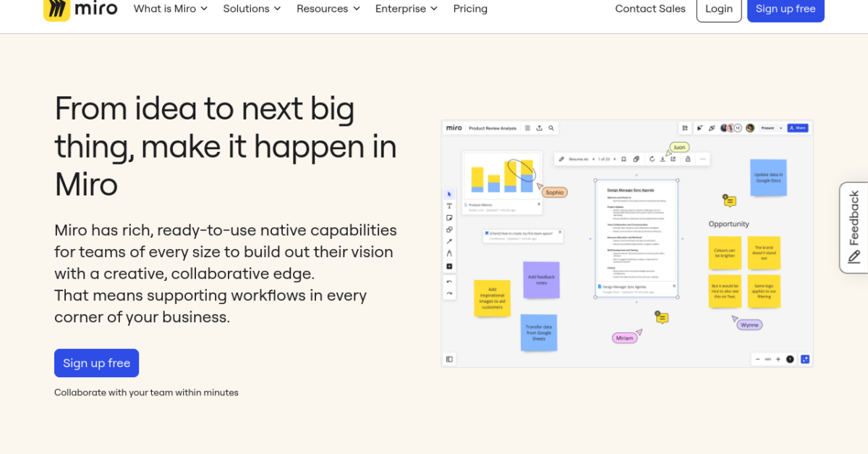Click the hero Sign up free button
This screenshot has width=868, height=454.
tap(96, 363)
